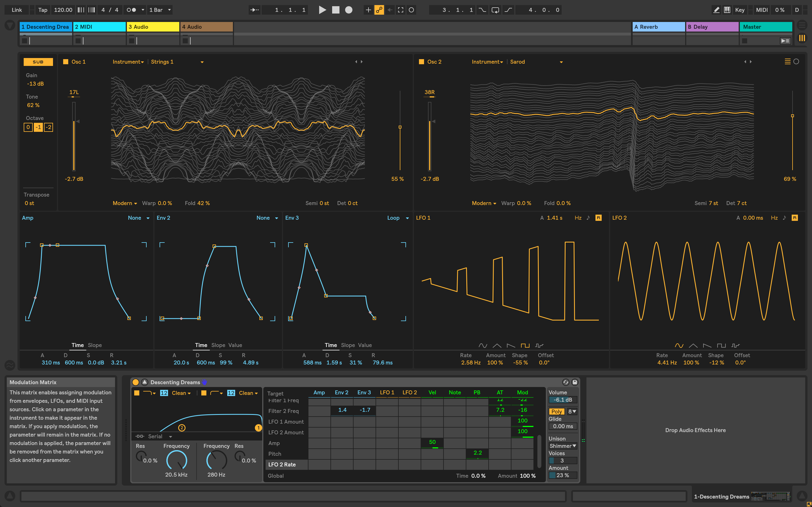Image resolution: width=812 pixels, height=507 pixels.
Task: Click LFO 1 retrigger R button
Action: (598, 218)
